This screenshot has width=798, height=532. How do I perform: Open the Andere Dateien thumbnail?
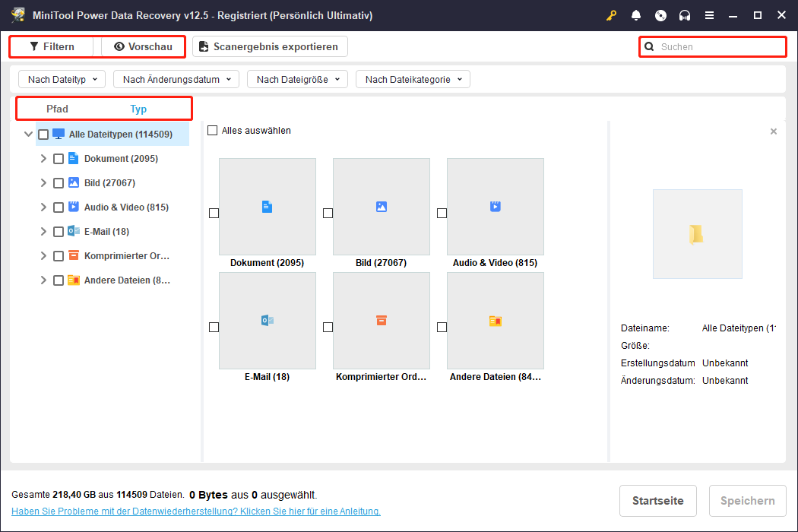[x=496, y=321]
